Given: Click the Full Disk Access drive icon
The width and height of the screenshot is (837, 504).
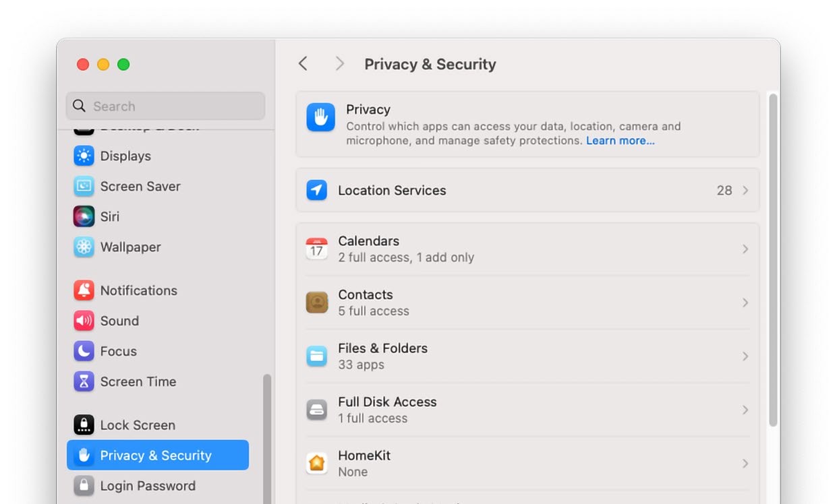Looking at the screenshot, I should (x=317, y=410).
